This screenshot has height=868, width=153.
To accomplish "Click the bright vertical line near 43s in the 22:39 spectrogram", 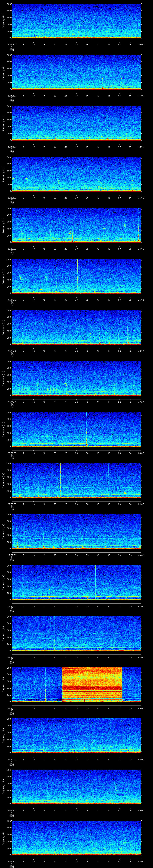I will (x=105, y=531).
